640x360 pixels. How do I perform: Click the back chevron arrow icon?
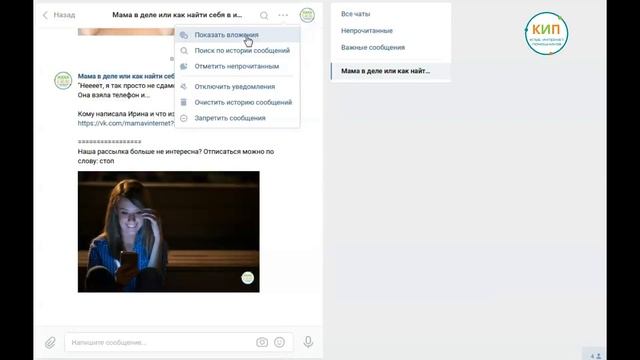45,15
